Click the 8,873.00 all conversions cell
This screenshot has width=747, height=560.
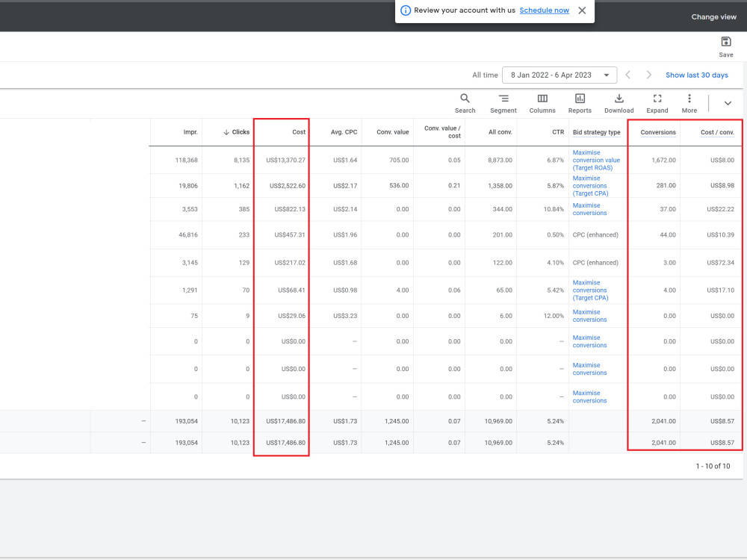click(500, 160)
